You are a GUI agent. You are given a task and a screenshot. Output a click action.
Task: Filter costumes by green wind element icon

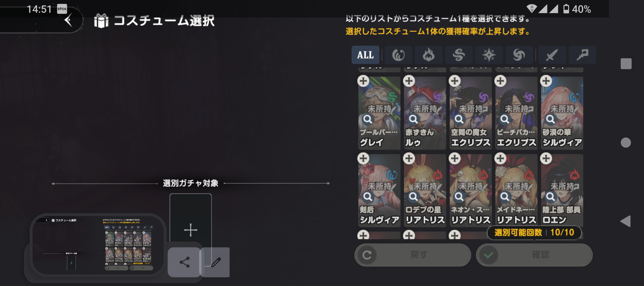tap(459, 55)
